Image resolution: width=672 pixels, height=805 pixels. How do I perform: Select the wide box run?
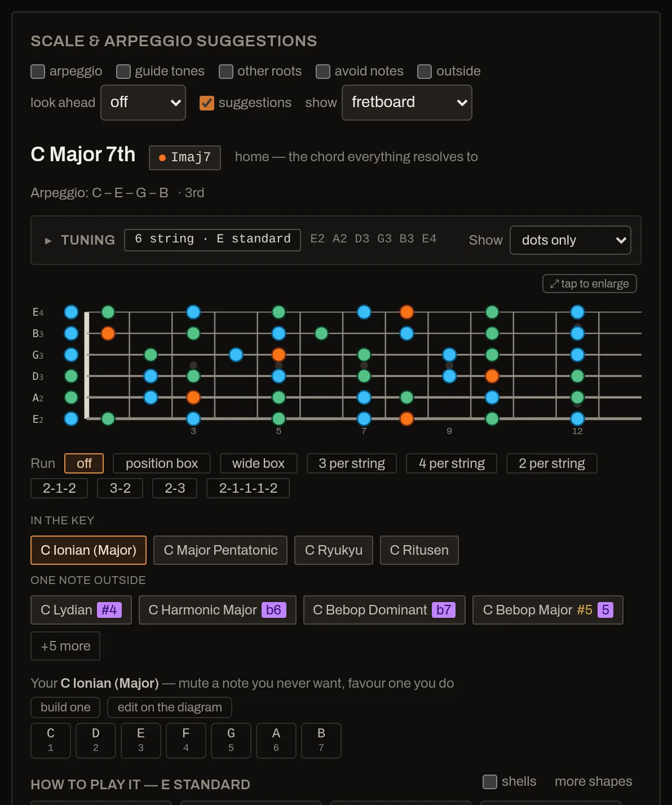(x=258, y=463)
